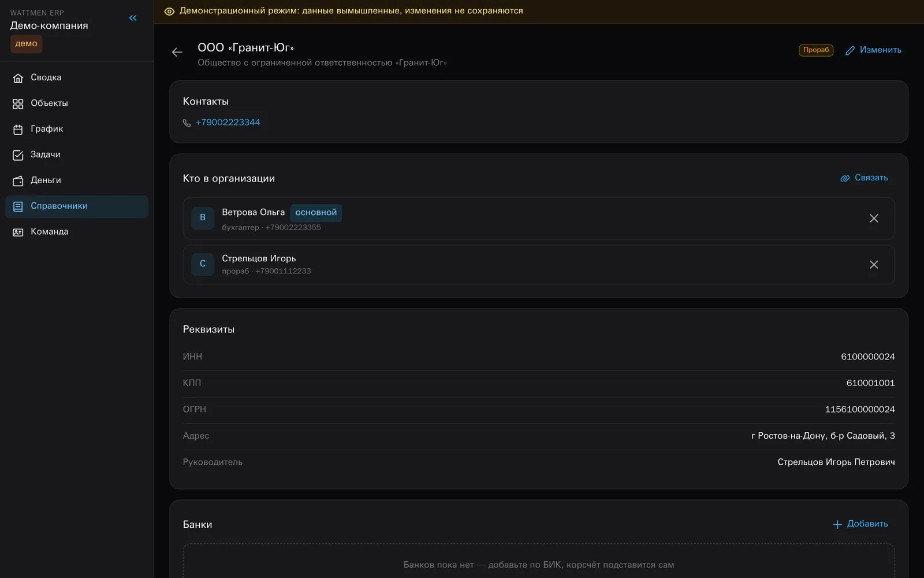Click the Команда ID card icon
Viewport: 924px width, 578px height.
[x=18, y=232]
